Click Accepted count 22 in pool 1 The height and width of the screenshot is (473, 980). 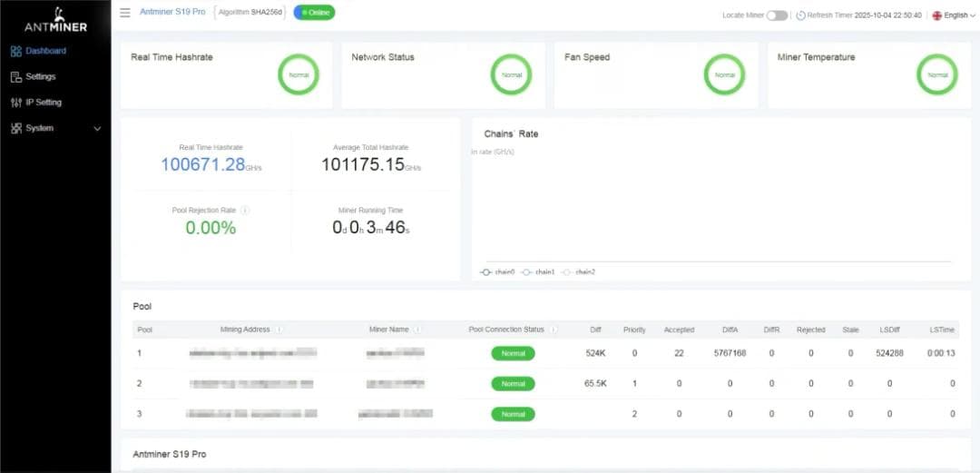(x=679, y=353)
